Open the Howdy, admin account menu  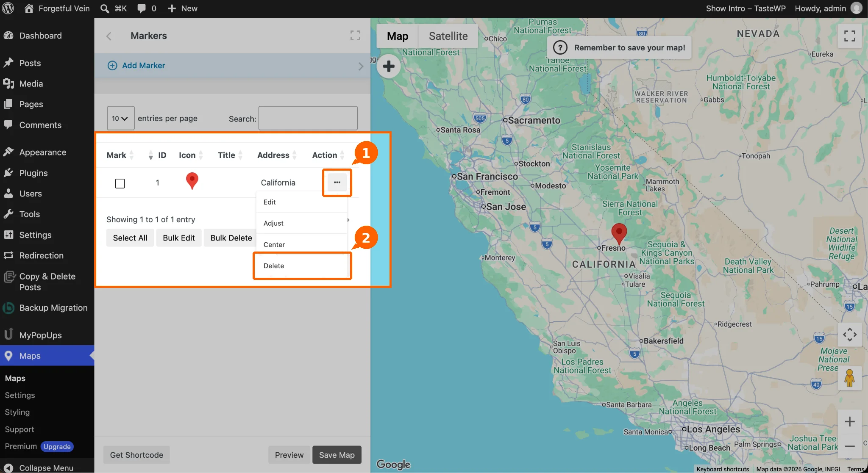(828, 8)
